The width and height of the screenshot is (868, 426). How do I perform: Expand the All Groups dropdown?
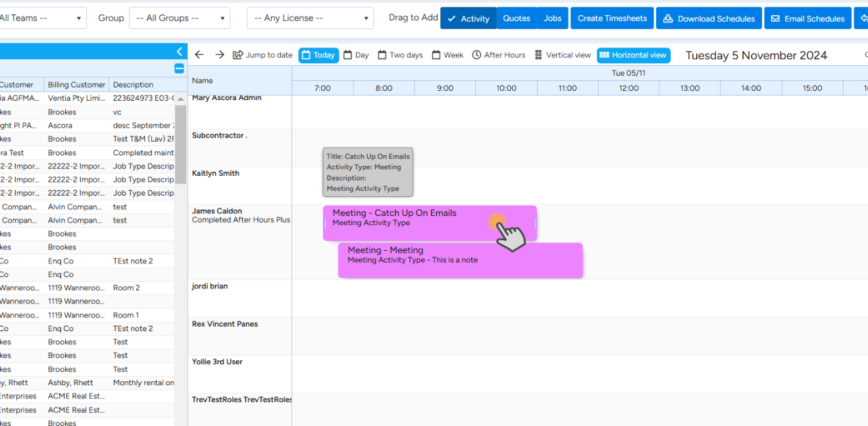(180, 18)
